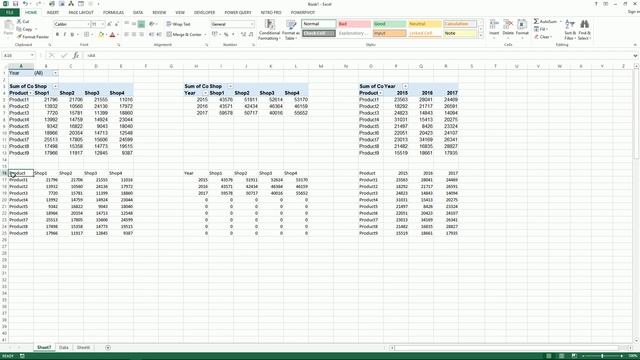Open the FILE tab

tap(10, 12)
